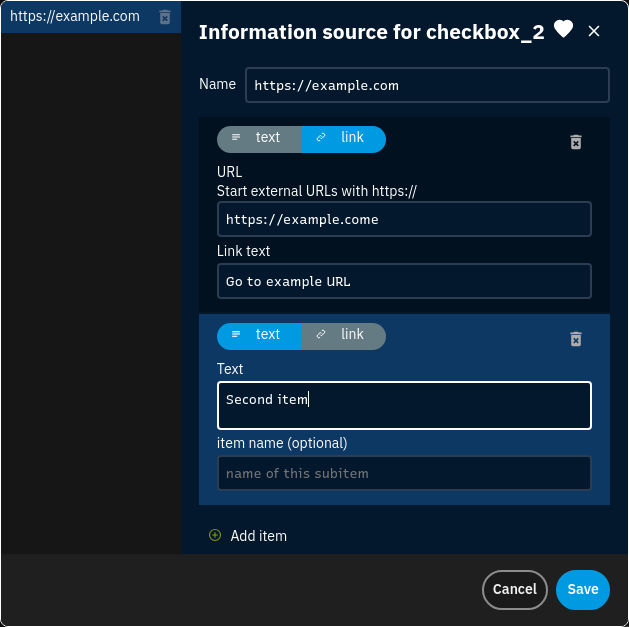Focus the URL field containing https://example.come
Screen dimensions: 629x627
coord(404,219)
